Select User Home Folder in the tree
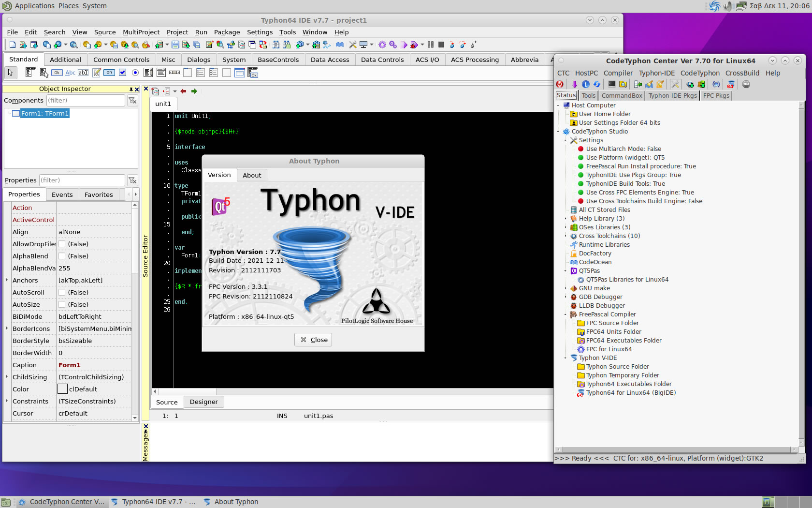The image size is (812, 508). point(605,114)
